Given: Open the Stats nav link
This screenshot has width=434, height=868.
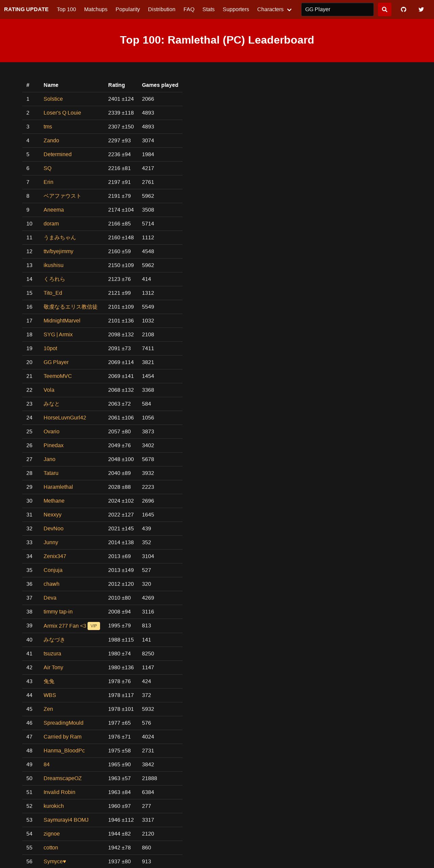Looking at the screenshot, I should pos(208,9).
